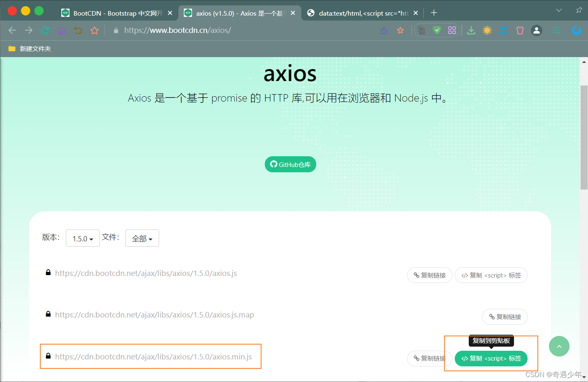The height and width of the screenshot is (382, 588).
Task: Switch to the data:text/html tab
Action: pos(363,13)
